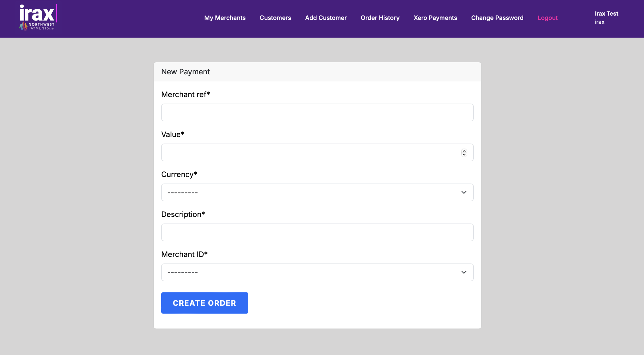Image resolution: width=644 pixels, height=355 pixels.
Task: Focus the Description input field
Action: [317, 232]
